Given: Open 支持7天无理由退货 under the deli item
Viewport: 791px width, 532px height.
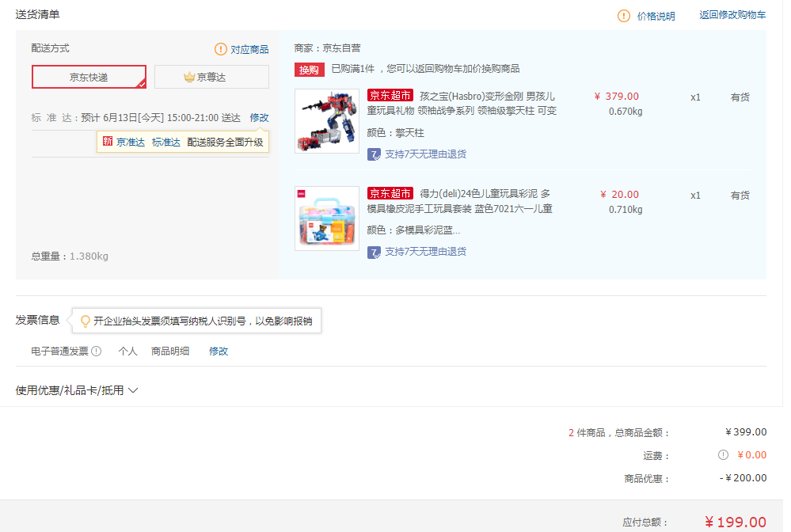Looking at the screenshot, I should coord(426,252).
